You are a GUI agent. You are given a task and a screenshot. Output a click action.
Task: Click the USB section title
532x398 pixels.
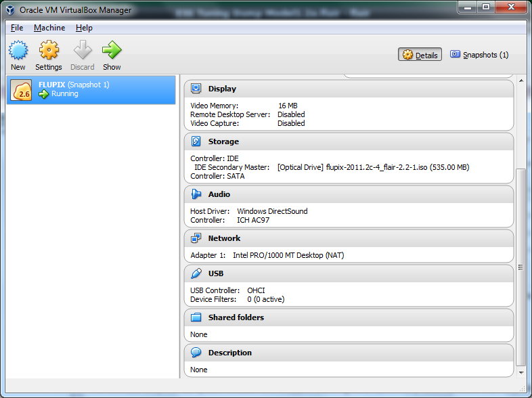tap(216, 273)
